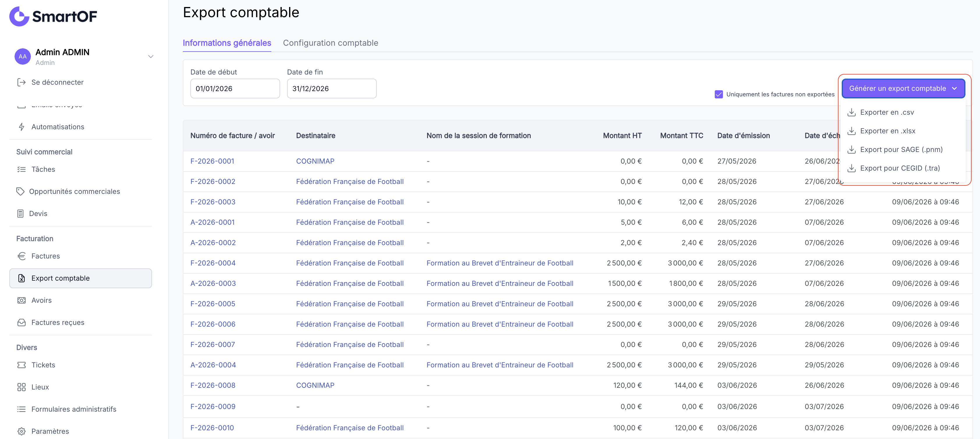The width and height of the screenshot is (980, 439).
Task: Click download icon beside Exporter en .csv
Action: click(851, 112)
